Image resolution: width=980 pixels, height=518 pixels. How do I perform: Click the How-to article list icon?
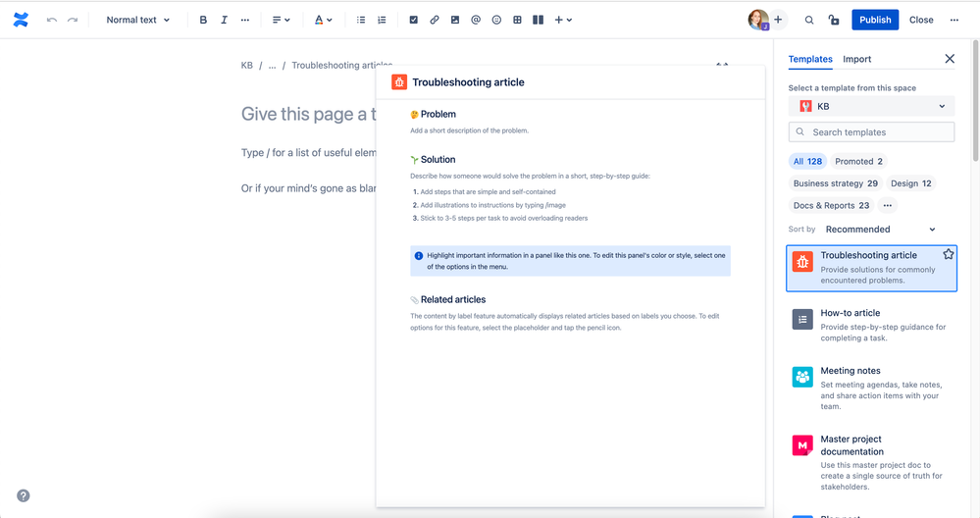802,319
